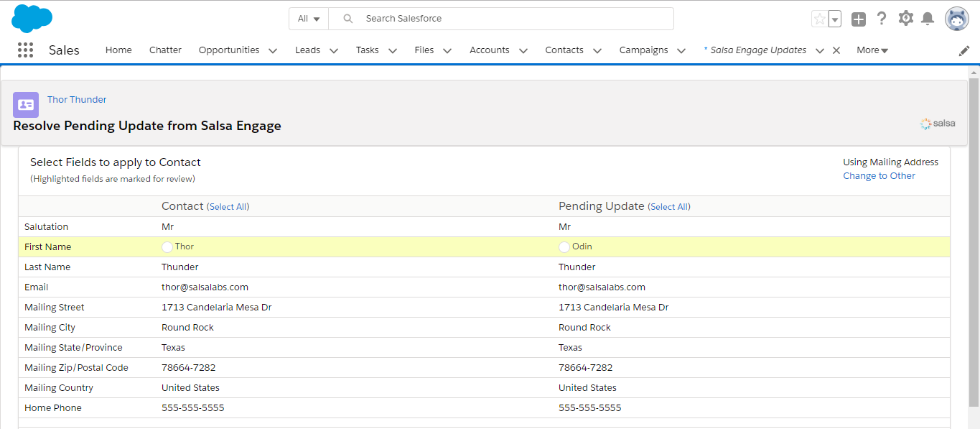Open the Accounts tab
Viewport: 980px width, 429px height.
(x=490, y=50)
